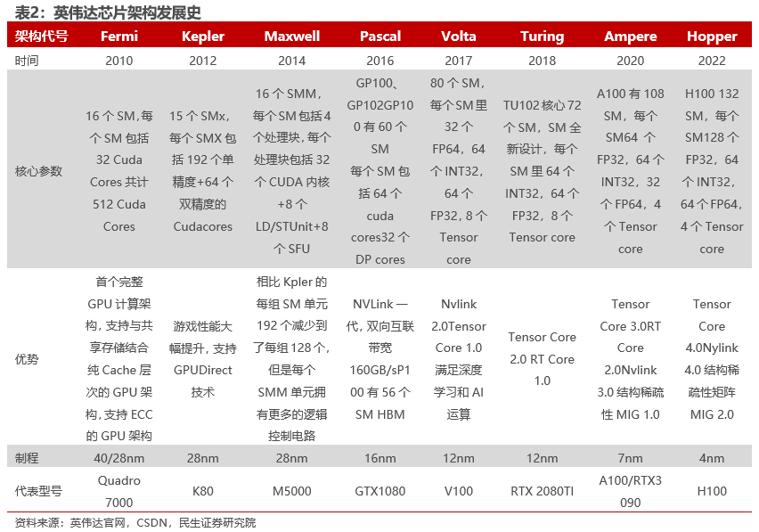The image size is (759, 532).
Task: Click the Fermi advantage cell 首个完整 GPU 计算架构
Action: click(x=119, y=359)
